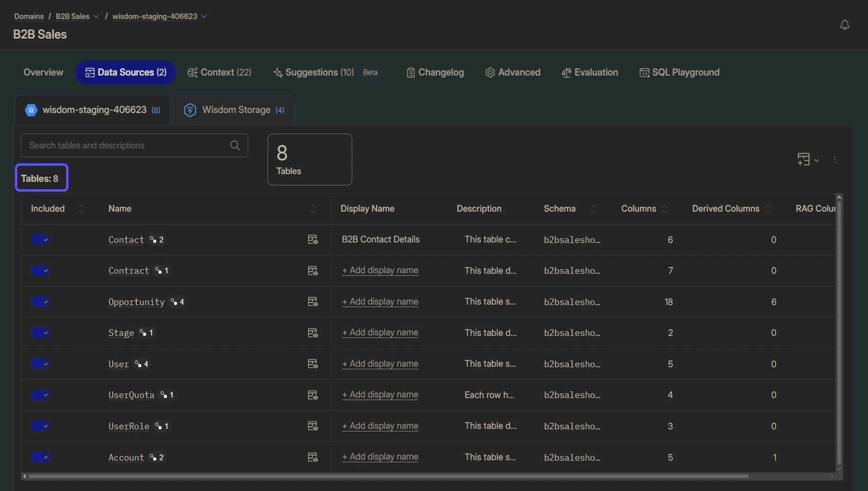Click the Domains breadcrumb link

29,16
